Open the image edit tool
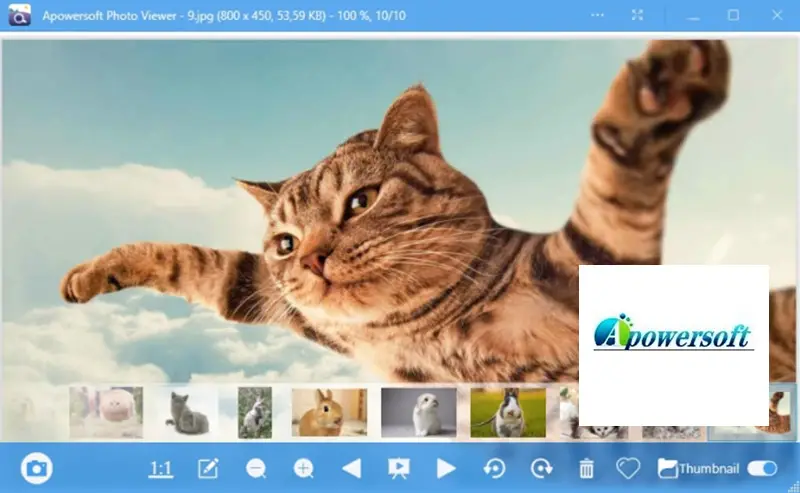 point(208,469)
